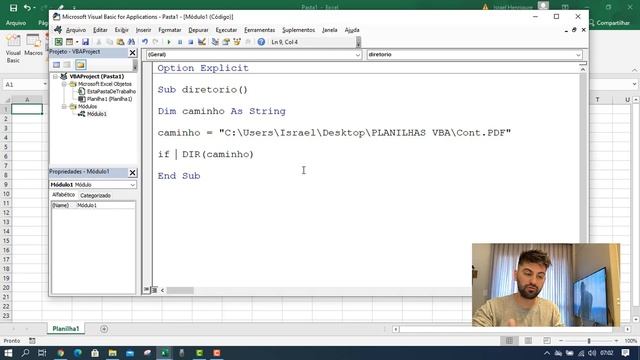This screenshot has height=360, width=640.
Task: Open the Formatar menu
Action: coord(170,30)
